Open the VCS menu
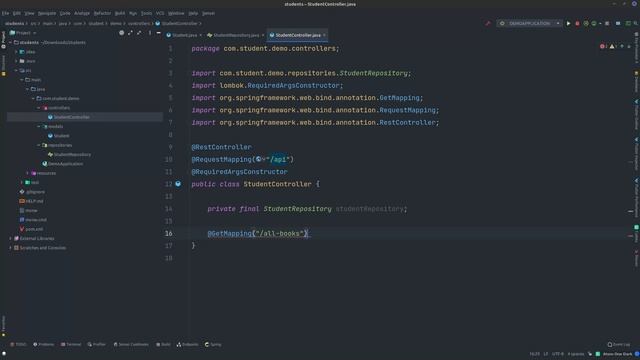Screen dimensions: 640x360 coord(160,13)
